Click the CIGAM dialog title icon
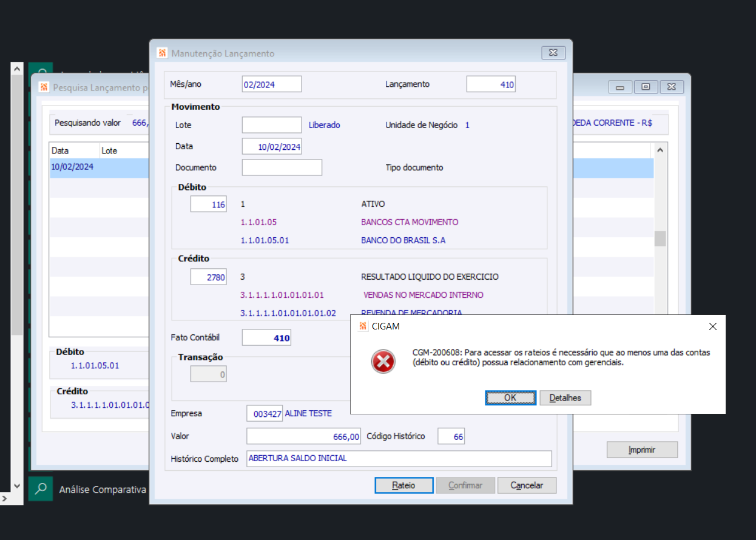Image resolution: width=756 pixels, height=540 pixels. tap(363, 326)
